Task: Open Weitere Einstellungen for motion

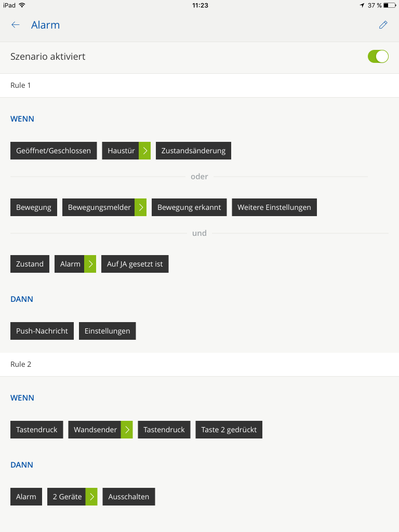Action: 274,207
